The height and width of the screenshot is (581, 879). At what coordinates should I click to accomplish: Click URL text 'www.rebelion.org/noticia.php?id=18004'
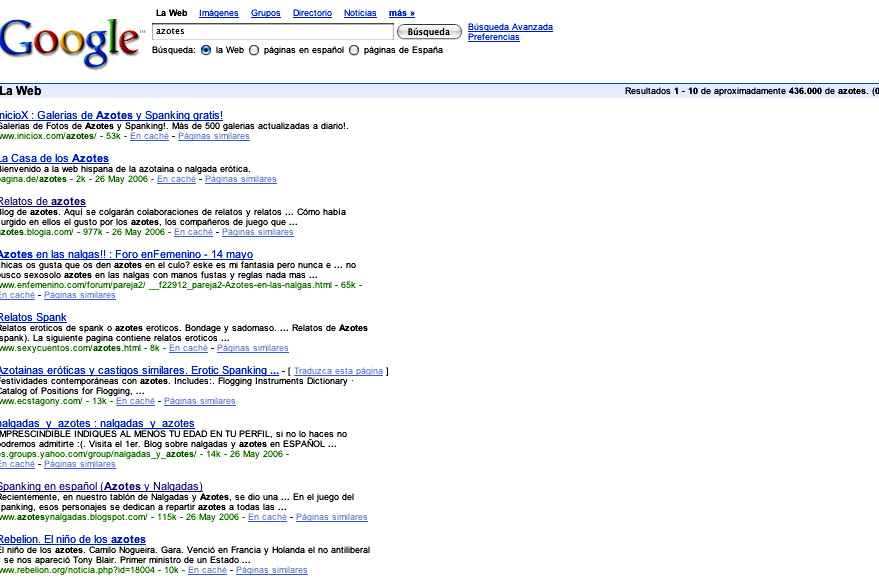click(77, 570)
